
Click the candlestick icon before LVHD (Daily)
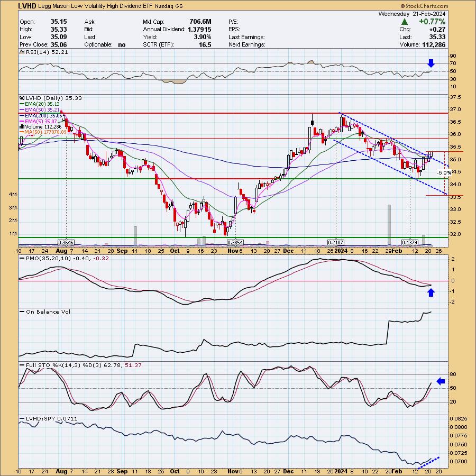22,98
